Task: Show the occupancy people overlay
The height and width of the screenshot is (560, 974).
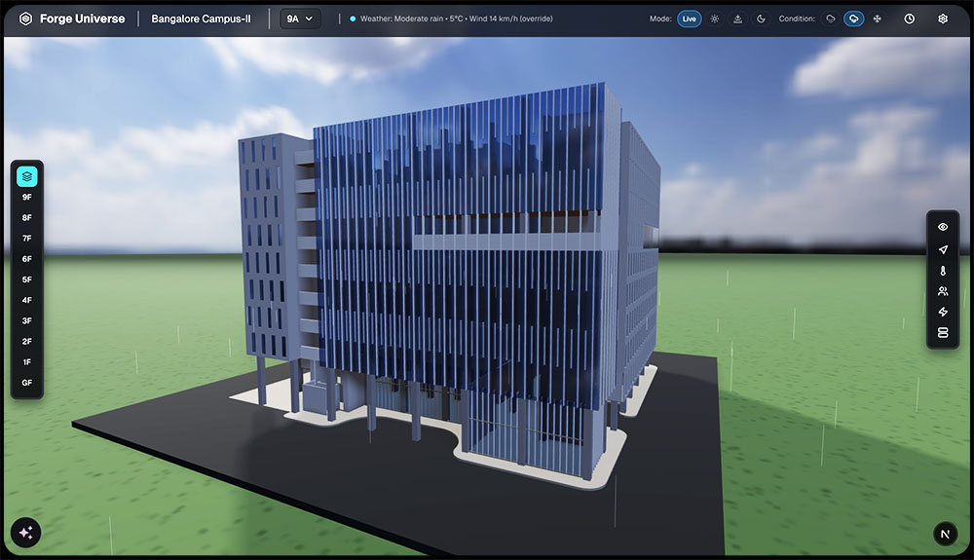Action: 943,291
